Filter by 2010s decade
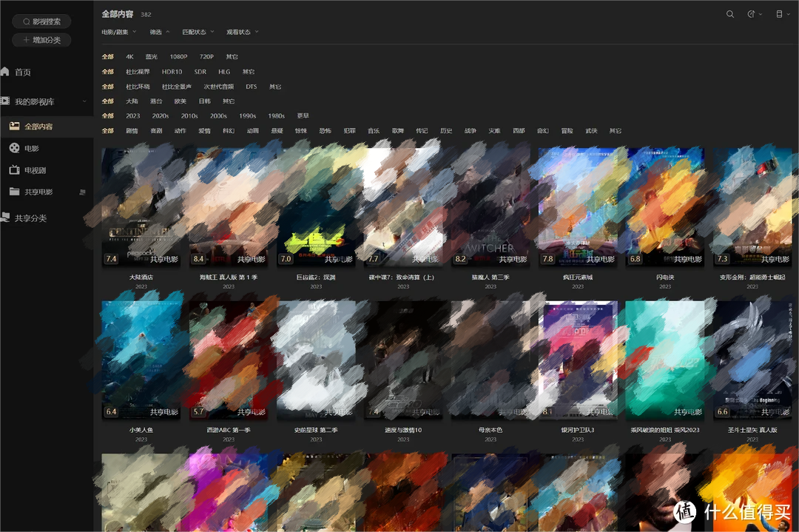 [x=189, y=116]
